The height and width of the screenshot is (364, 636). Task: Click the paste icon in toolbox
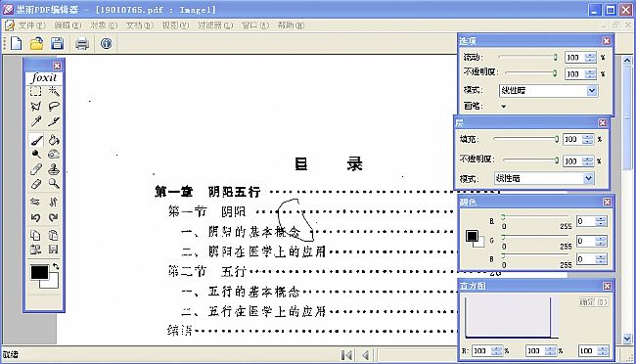(53, 235)
